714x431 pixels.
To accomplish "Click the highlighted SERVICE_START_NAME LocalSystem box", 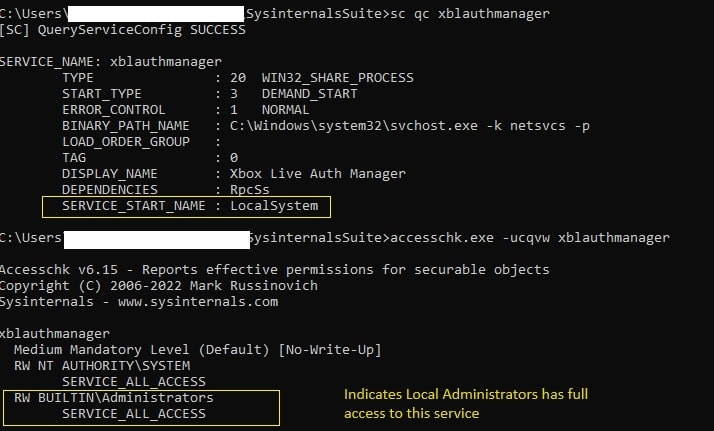I will coord(187,206).
